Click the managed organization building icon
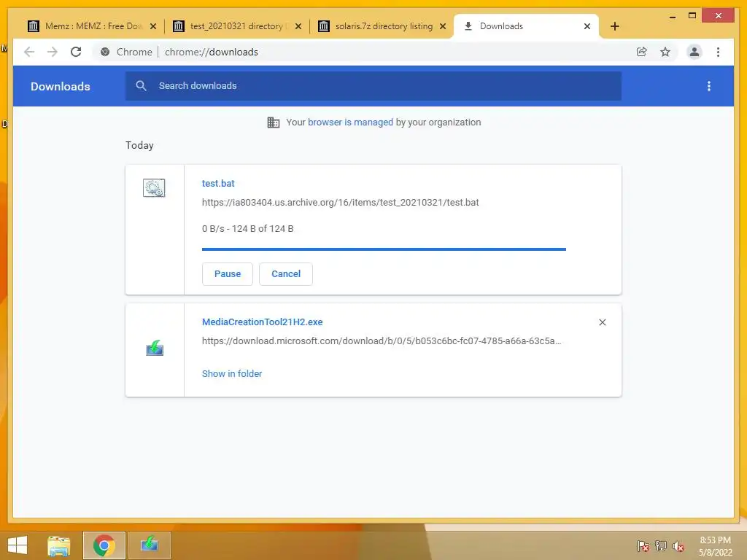Viewport: 747px width, 560px height. pyautogui.click(x=274, y=122)
